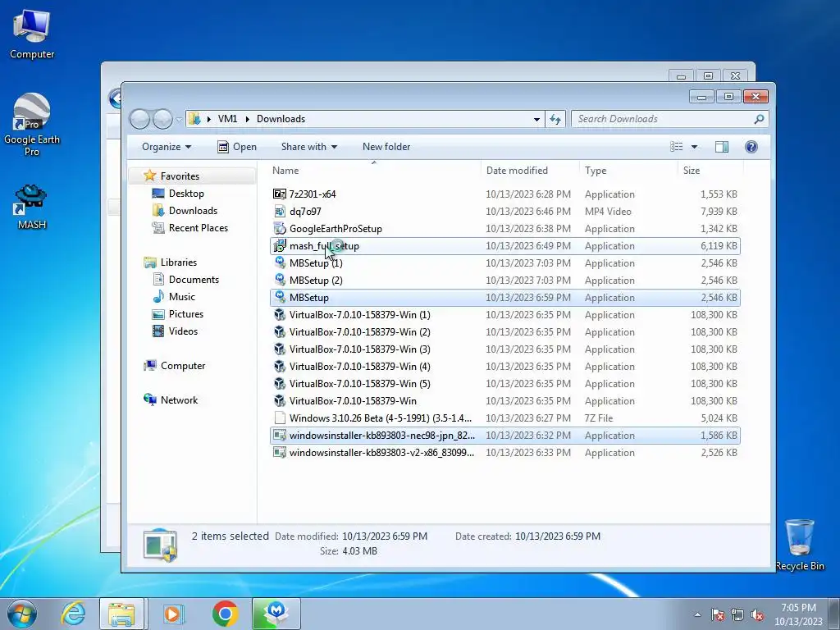This screenshot has width=840, height=630.
Task: Open the Pictures library
Action: [x=186, y=314]
